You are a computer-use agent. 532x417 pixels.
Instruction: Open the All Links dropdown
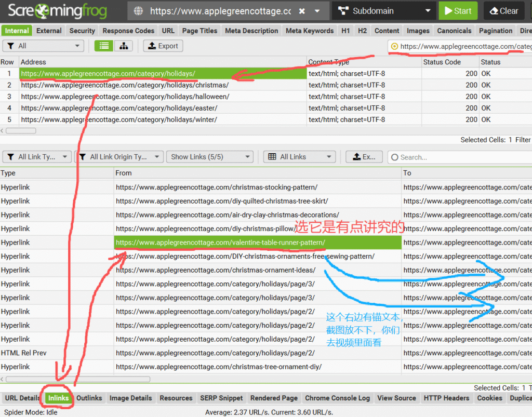(x=299, y=157)
